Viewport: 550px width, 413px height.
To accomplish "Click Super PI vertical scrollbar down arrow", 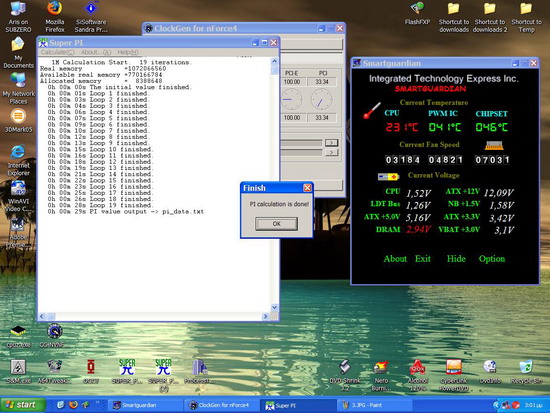I will 274,307.
